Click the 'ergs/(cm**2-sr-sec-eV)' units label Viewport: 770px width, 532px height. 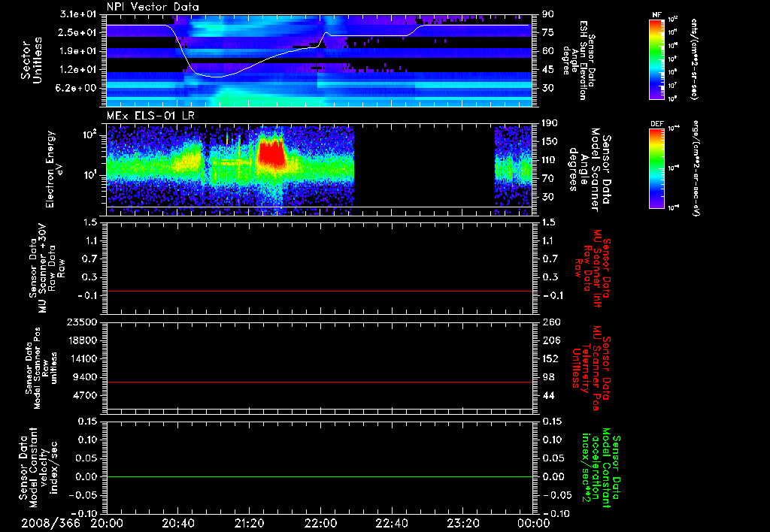[x=695, y=168]
